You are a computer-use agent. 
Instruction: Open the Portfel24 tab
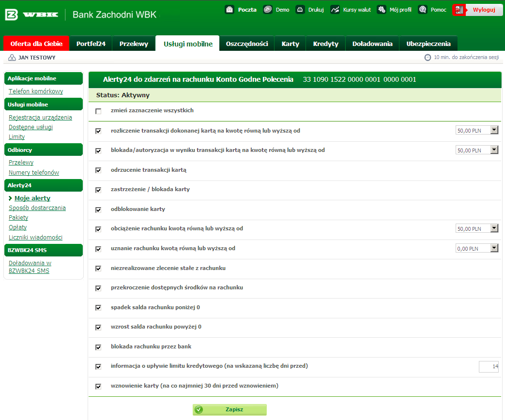[91, 44]
